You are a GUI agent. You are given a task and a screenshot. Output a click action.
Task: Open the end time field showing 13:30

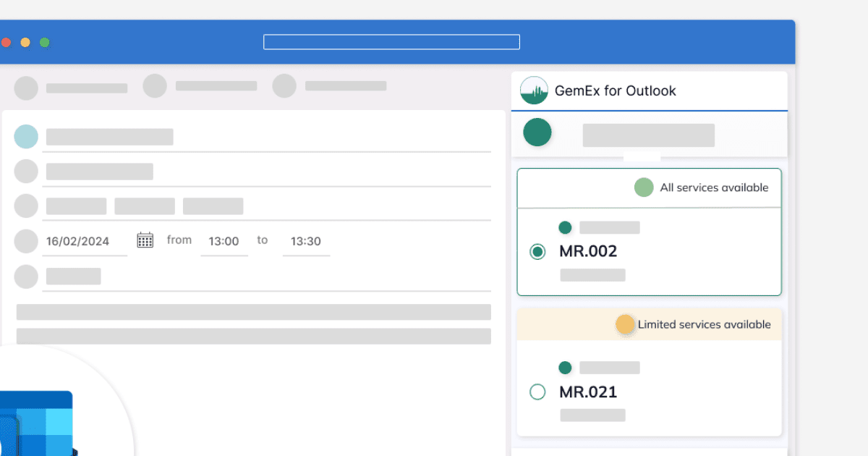pyautogui.click(x=306, y=241)
